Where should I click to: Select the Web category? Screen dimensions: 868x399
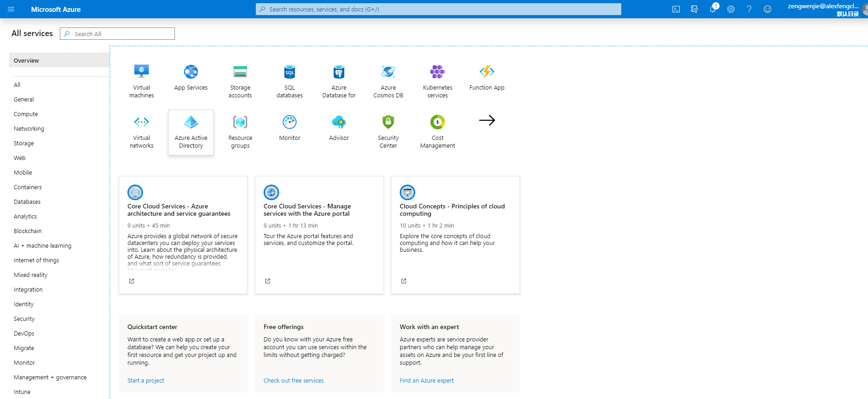tap(20, 158)
